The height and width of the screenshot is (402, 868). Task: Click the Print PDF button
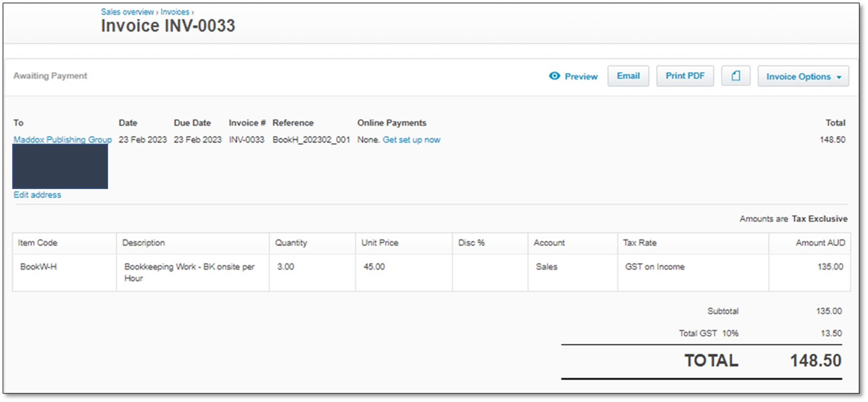pyautogui.click(x=685, y=76)
